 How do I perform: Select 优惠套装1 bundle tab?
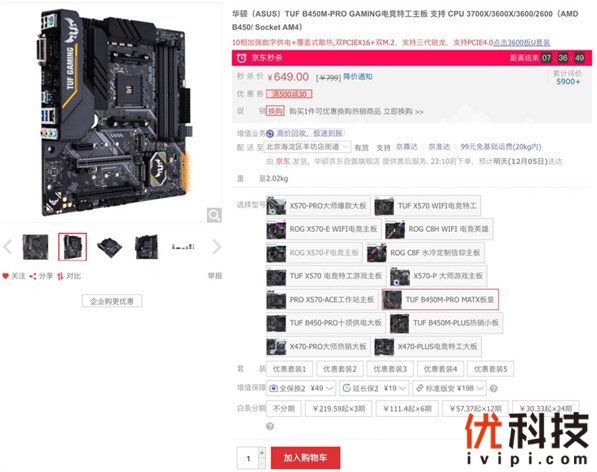coord(289,369)
